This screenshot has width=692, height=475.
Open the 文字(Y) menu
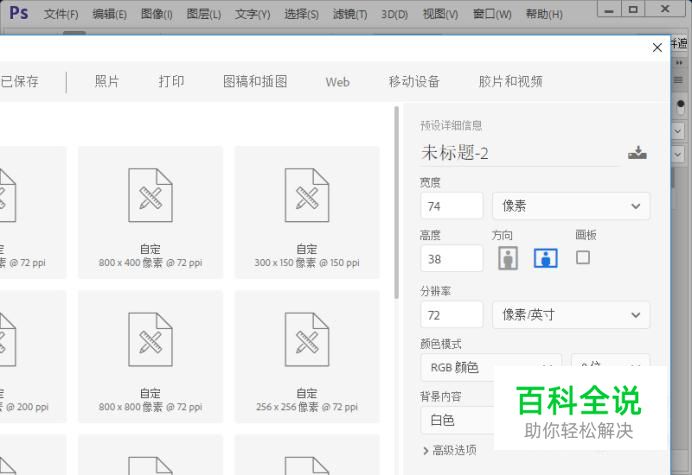pos(252,15)
